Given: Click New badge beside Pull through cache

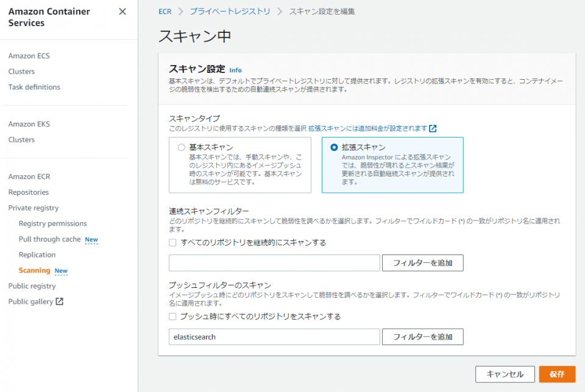Looking at the screenshot, I should click(x=91, y=240).
